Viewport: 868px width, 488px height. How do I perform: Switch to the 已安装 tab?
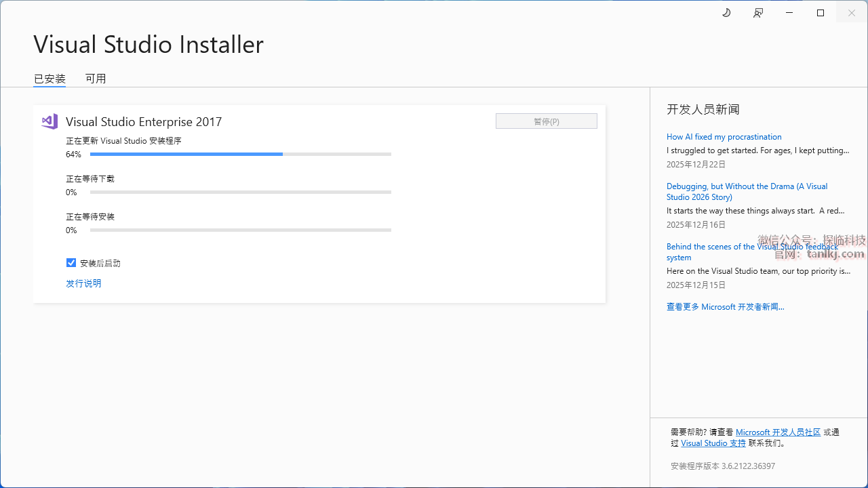point(50,79)
